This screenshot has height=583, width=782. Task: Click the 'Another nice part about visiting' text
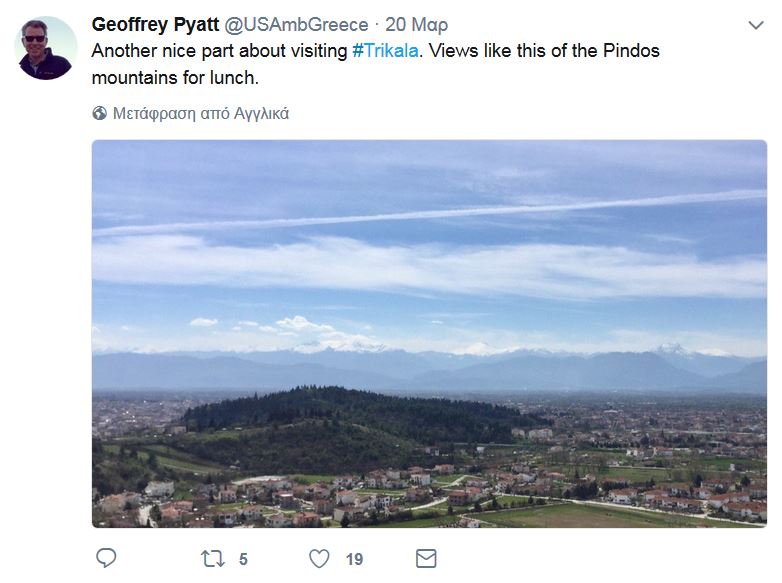tap(219, 51)
